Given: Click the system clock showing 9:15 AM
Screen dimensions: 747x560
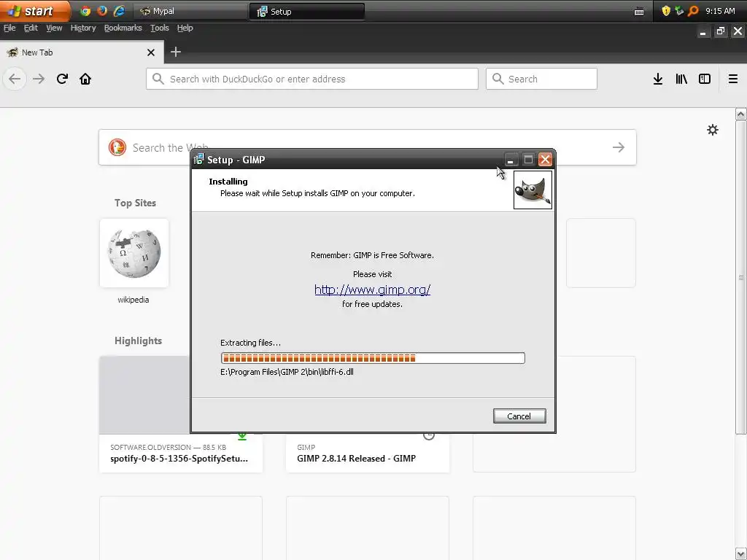Looking at the screenshot, I should pyautogui.click(x=720, y=11).
